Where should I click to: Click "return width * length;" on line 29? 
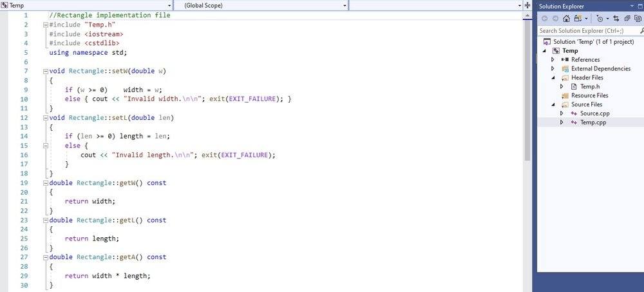(x=108, y=276)
